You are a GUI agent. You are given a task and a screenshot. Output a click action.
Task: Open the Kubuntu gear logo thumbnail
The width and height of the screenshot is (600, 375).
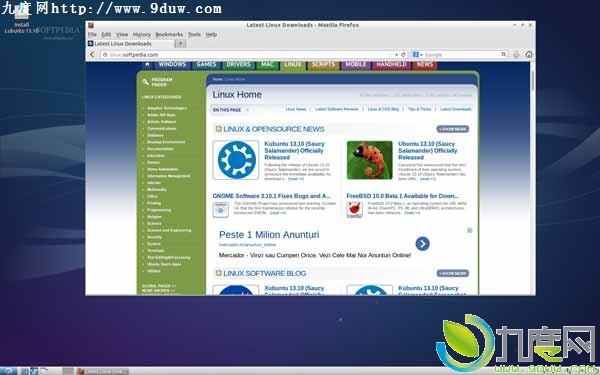(x=236, y=160)
